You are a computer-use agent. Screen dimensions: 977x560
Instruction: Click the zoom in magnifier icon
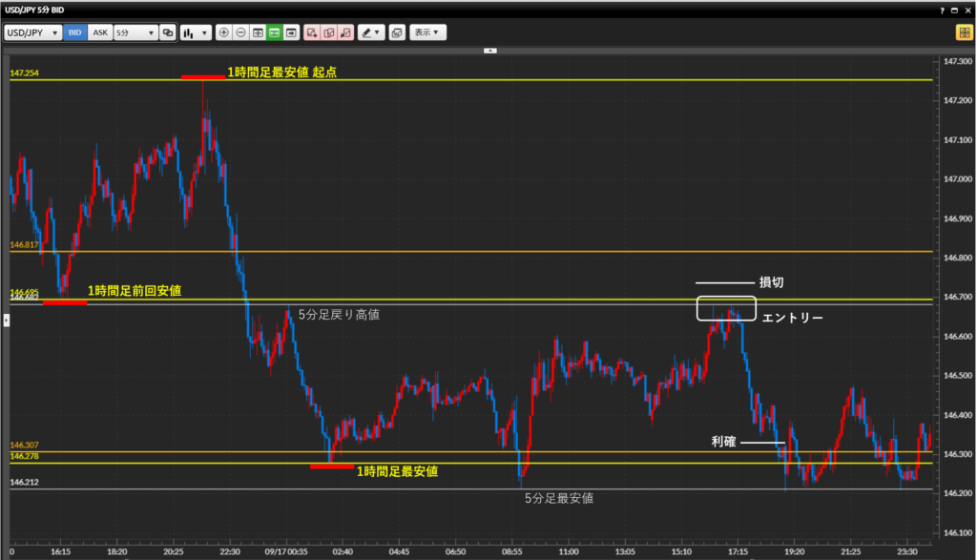(x=224, y=32)
